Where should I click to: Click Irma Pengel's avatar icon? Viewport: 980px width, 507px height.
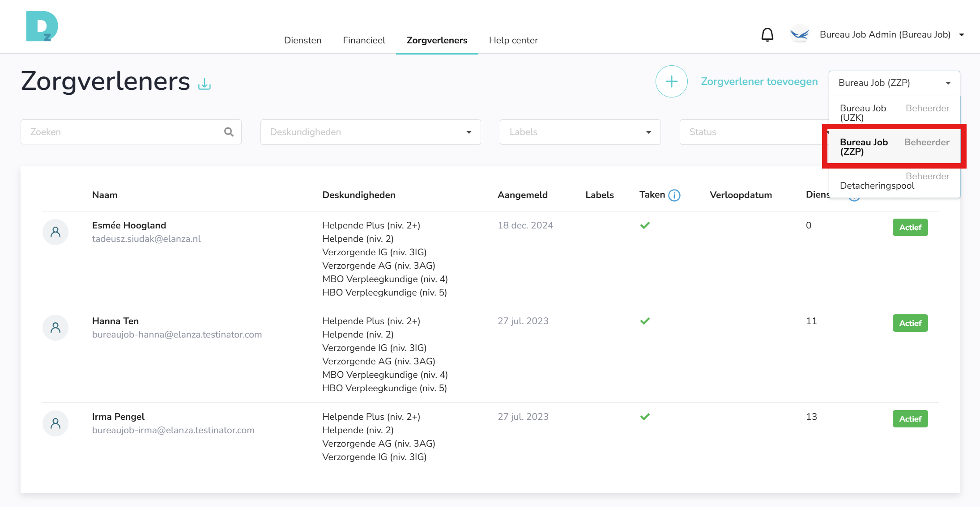(55, 423)
